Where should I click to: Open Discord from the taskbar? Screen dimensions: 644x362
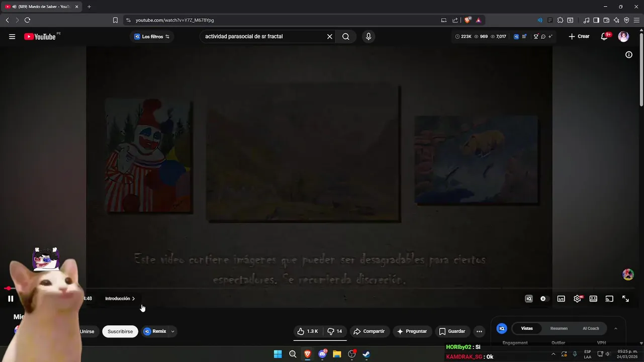click(322, 354)
